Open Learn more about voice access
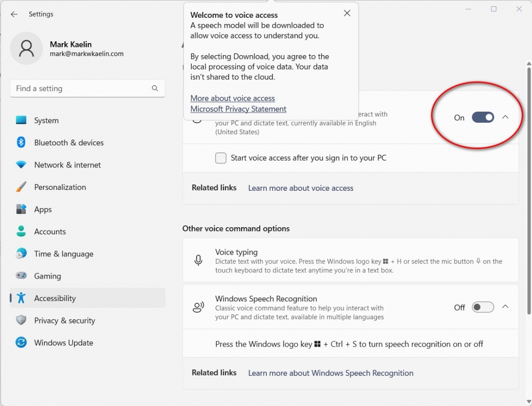532x406 pixels. tap(301, 188)
